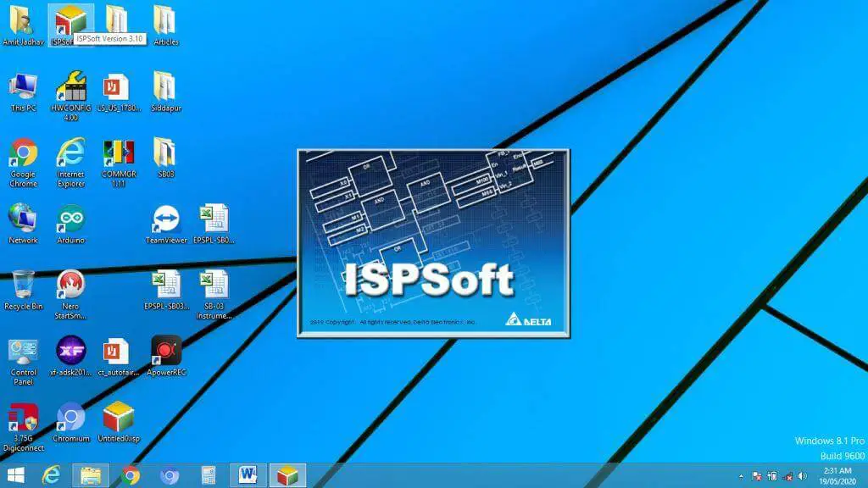Open the EPSPL-SB0... Excel file in row with TeamViewer
This screenshot has width=868, height=488.
pos(214,224)
